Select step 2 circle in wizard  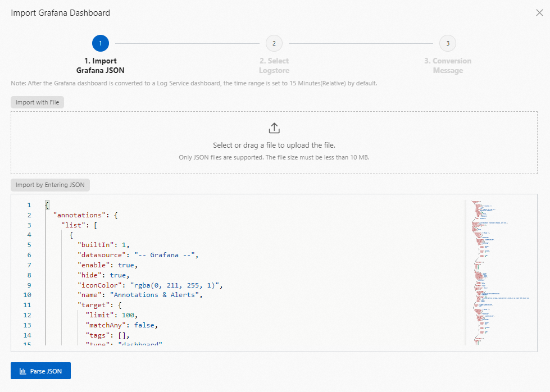[274, 43]
